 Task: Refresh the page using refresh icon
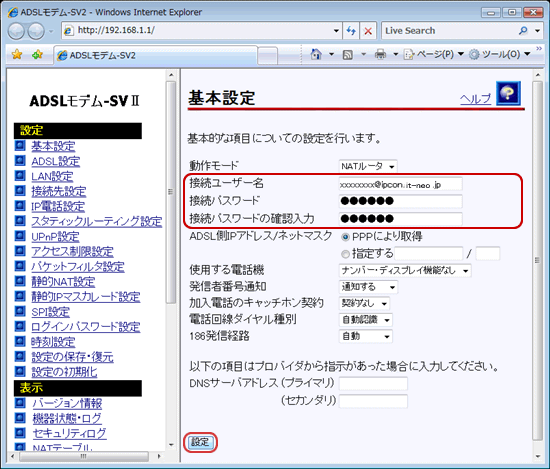click(x=351, y=31)
